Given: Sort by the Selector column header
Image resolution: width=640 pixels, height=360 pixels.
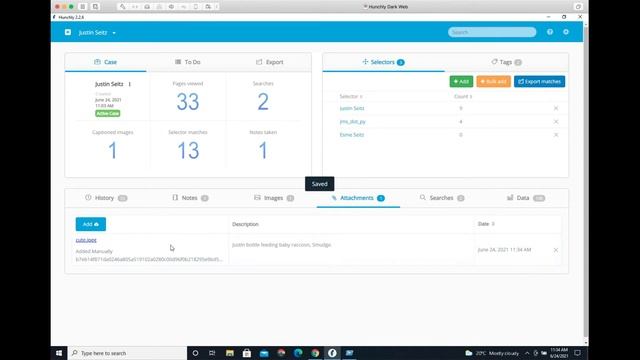Looking at the screenshot, I should (351, 96).
